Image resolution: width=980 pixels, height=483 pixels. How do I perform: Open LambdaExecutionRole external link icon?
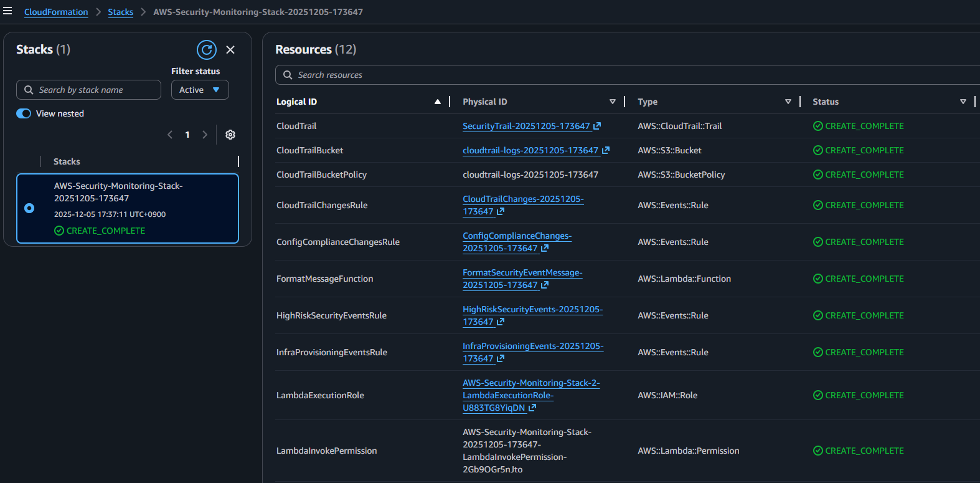[532, 408]
